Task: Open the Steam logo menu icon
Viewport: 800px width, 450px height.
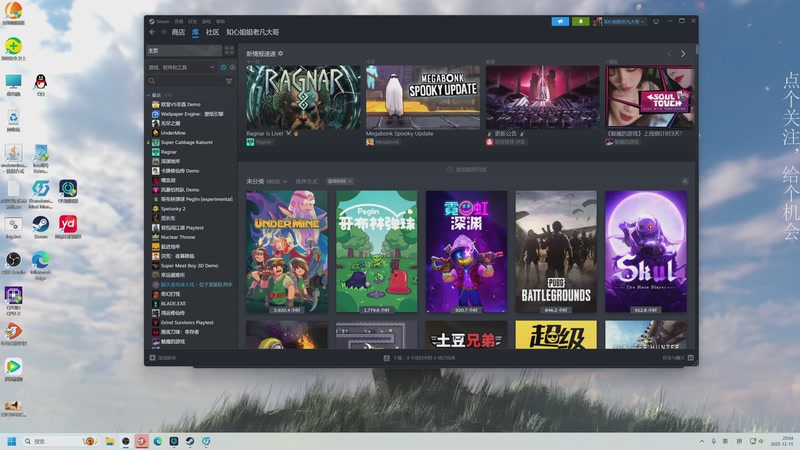Action: pos(152,21)
